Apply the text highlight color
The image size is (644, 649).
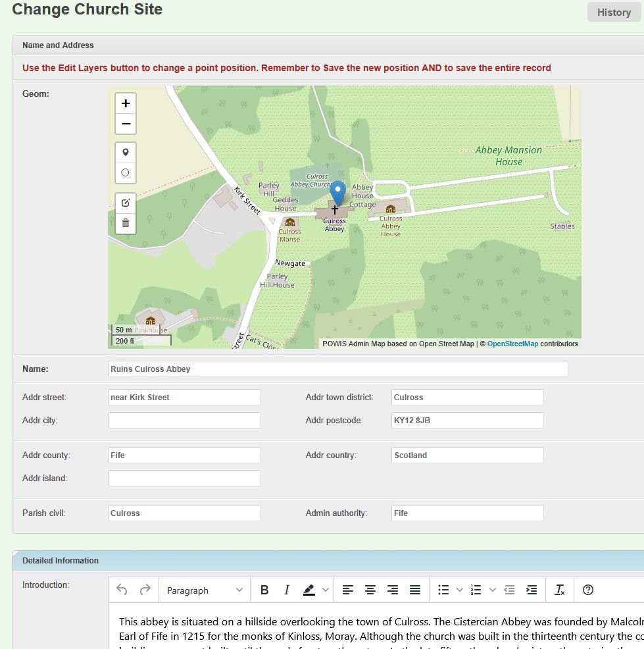(309, 590)
